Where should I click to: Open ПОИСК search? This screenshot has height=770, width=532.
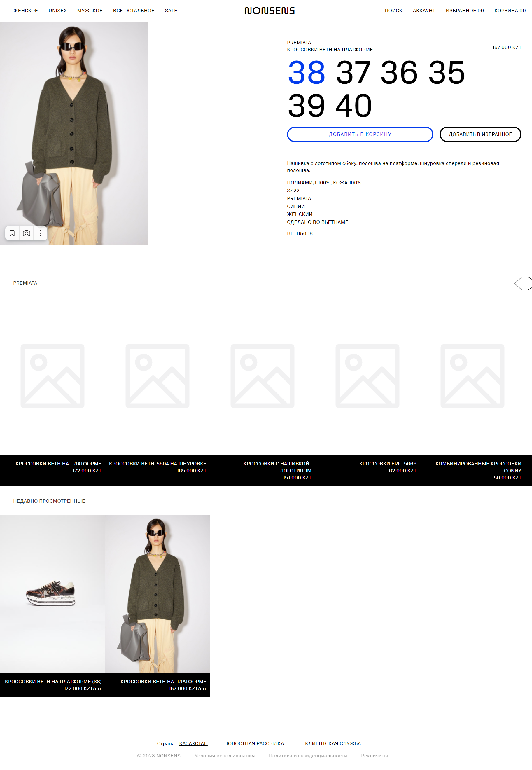point(393,11)
